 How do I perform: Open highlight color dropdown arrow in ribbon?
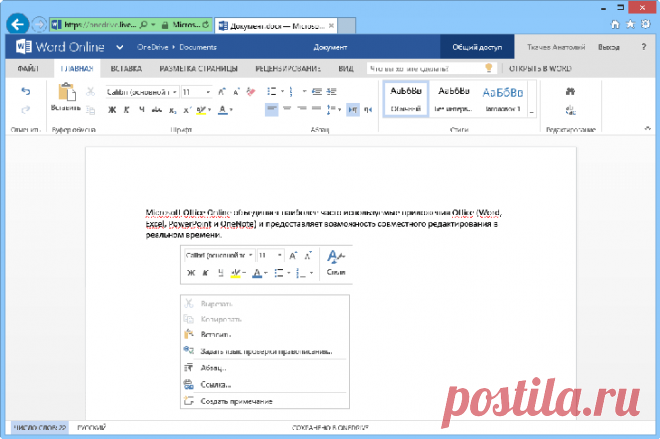pos(209,110)
